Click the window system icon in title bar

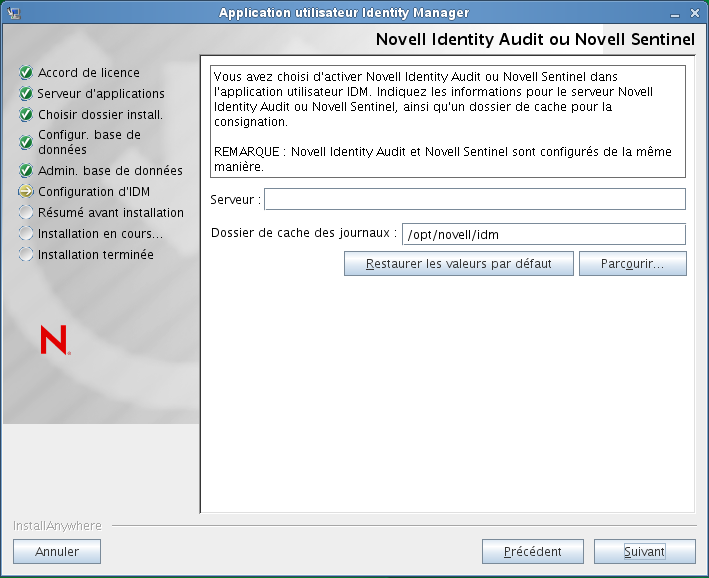tap(14, 13)
